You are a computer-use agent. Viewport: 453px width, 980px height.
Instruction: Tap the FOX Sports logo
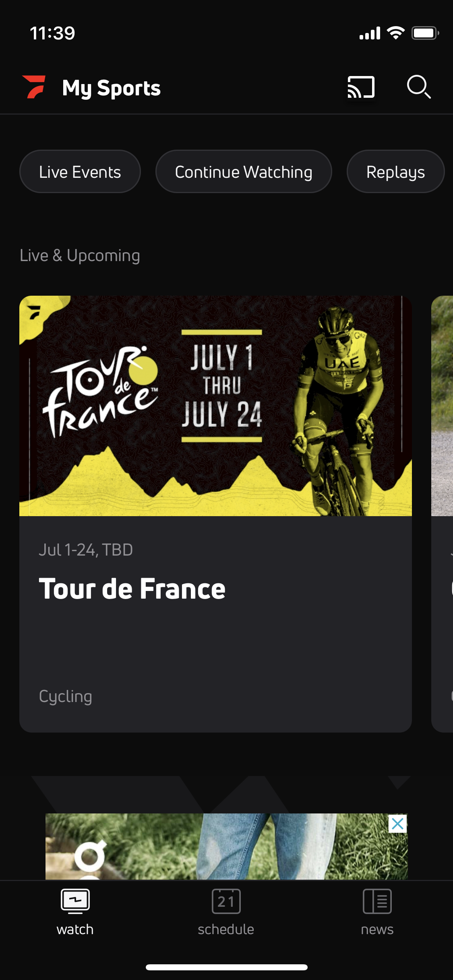click(34, 87)
